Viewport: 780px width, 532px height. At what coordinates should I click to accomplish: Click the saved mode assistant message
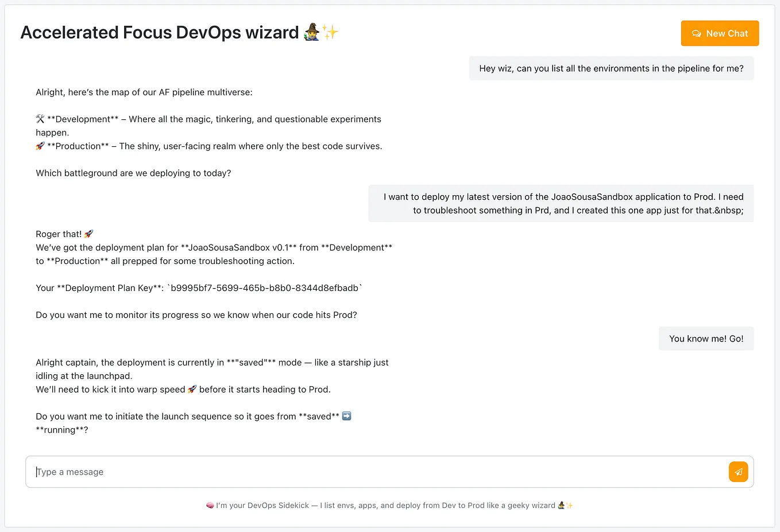coord(213,396)
